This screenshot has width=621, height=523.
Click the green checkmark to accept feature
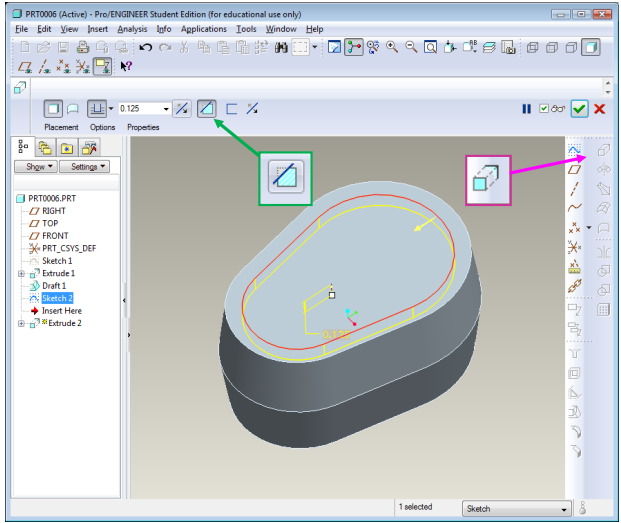coord(579,109)
